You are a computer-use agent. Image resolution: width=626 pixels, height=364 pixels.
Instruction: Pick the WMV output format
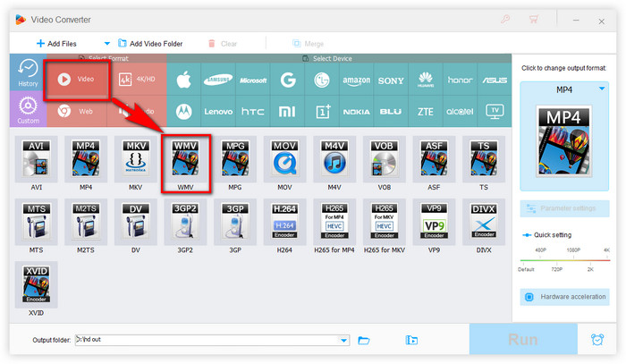pos(185,159)
